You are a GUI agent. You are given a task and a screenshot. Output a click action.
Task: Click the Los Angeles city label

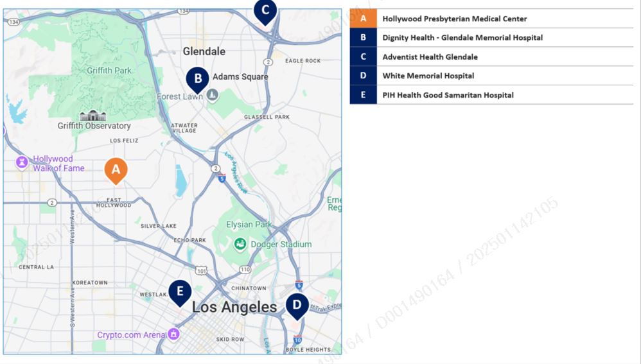(x=234, y=307)
